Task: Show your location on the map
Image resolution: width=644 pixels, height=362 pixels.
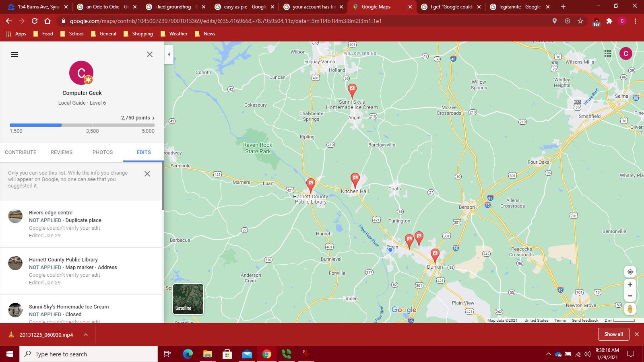Action: click(x=630, y=272)
